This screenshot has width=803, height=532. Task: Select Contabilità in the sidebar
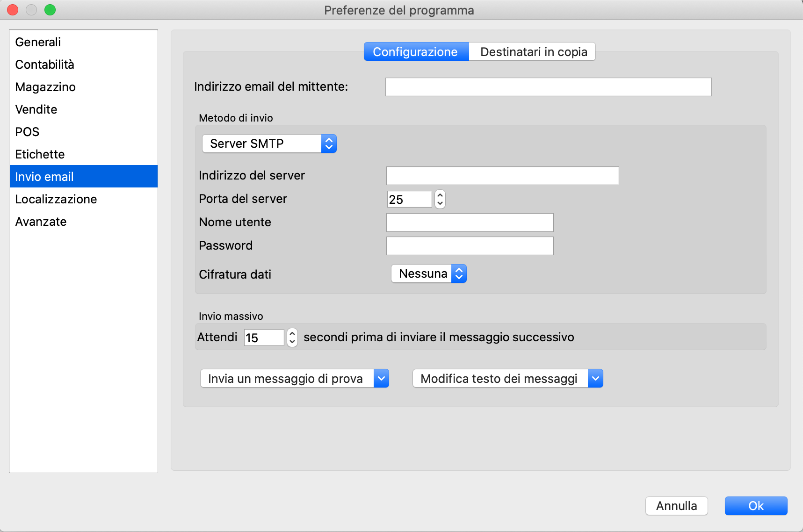tap(44, 65)
